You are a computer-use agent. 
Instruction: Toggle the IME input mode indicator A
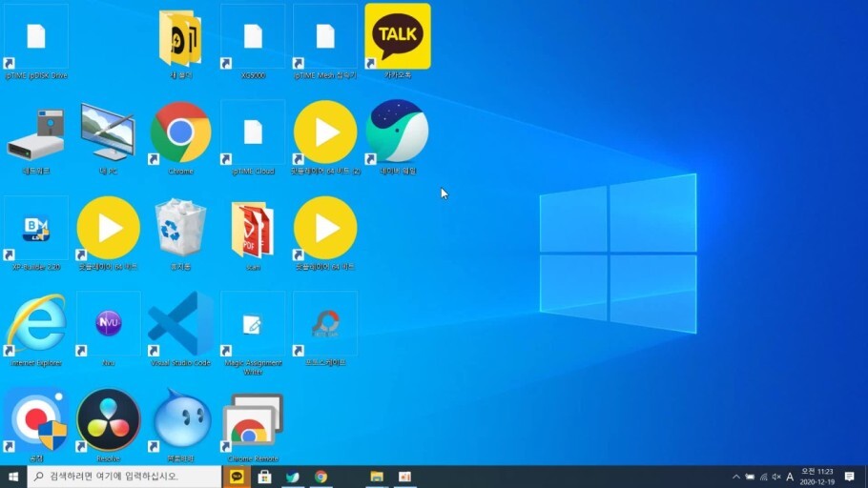point(790,477)
